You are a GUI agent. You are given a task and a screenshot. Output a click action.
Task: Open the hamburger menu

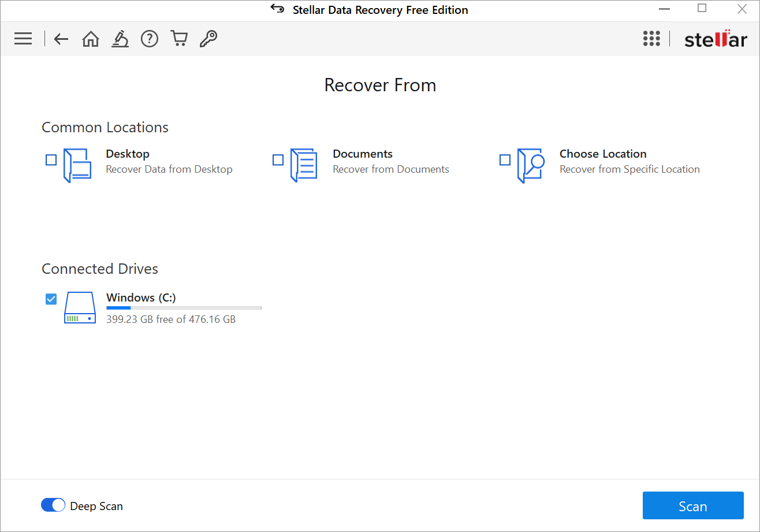pos(23,39)
